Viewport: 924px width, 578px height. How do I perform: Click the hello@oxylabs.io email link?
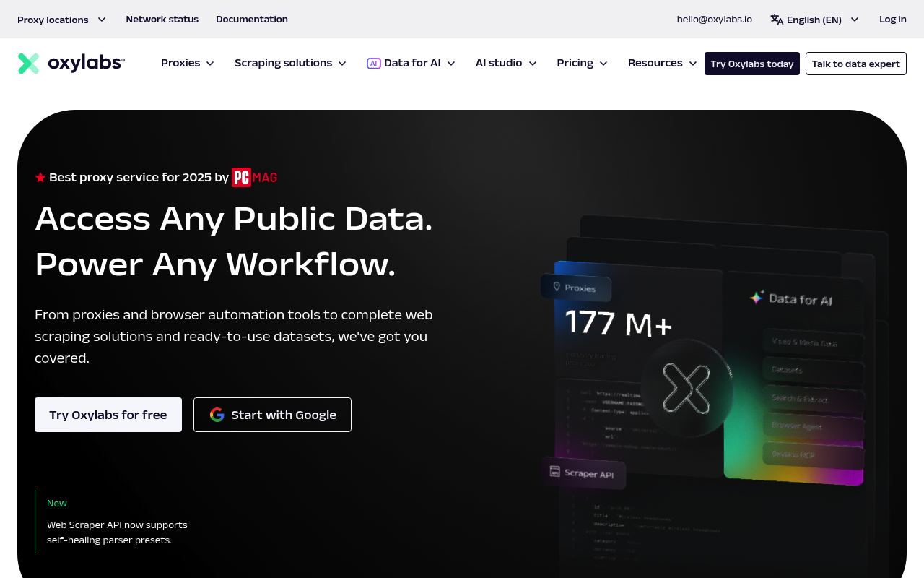[714, 19]
